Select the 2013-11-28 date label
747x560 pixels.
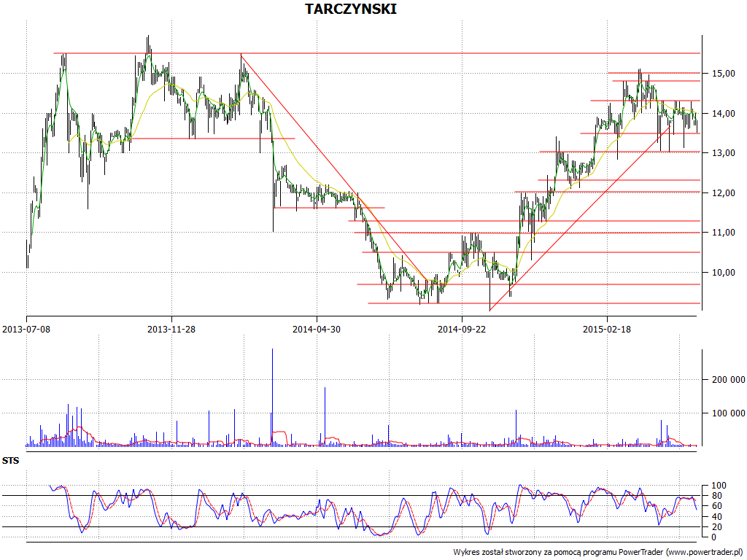171,329
